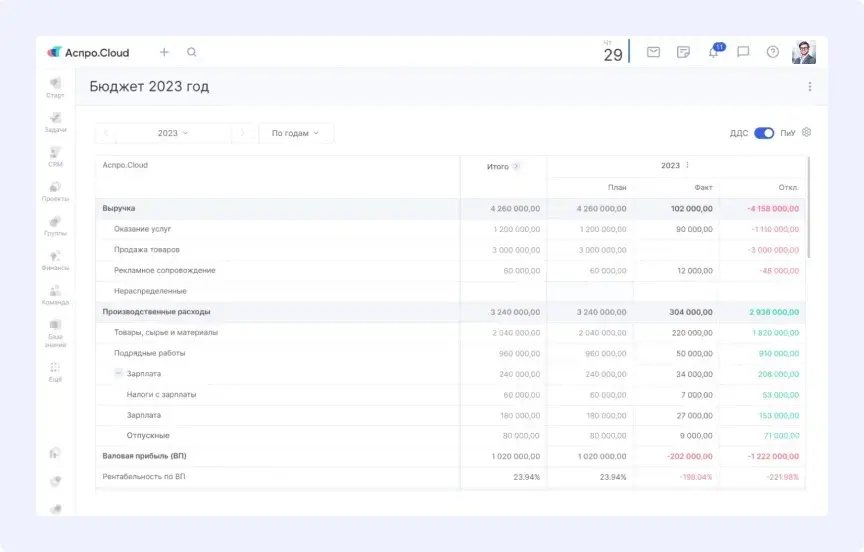Open the notes icon in top bar
Viewport: 864px width, 552px height.
683,52
